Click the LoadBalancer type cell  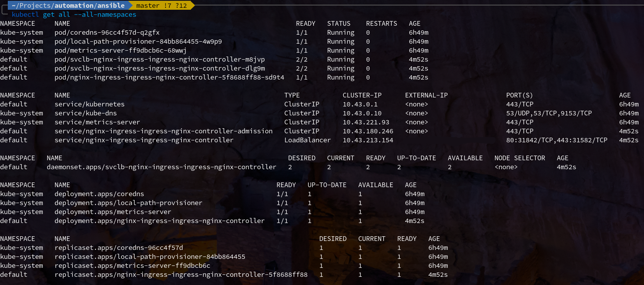(x=308, y=140)
